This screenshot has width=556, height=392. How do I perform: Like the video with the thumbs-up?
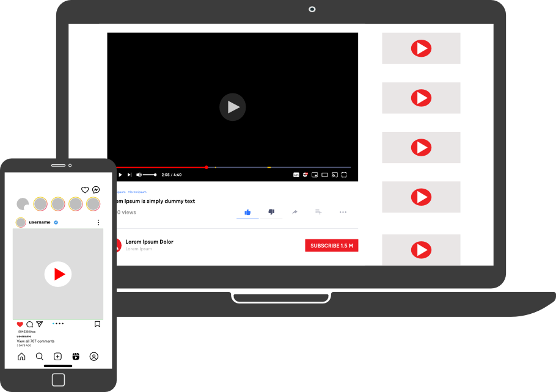click(x=247, y=212)
